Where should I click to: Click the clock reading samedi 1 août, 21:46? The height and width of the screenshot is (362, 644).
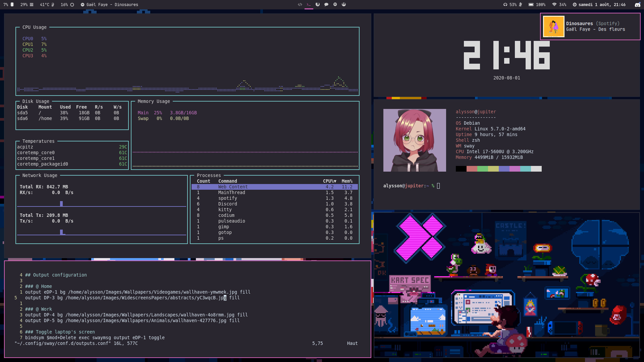click(599, 5)
